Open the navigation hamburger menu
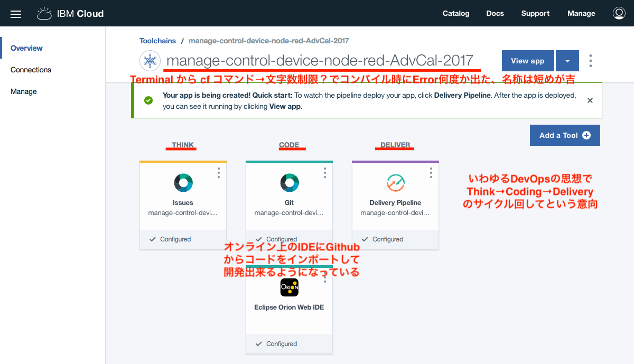 point(15,13)
